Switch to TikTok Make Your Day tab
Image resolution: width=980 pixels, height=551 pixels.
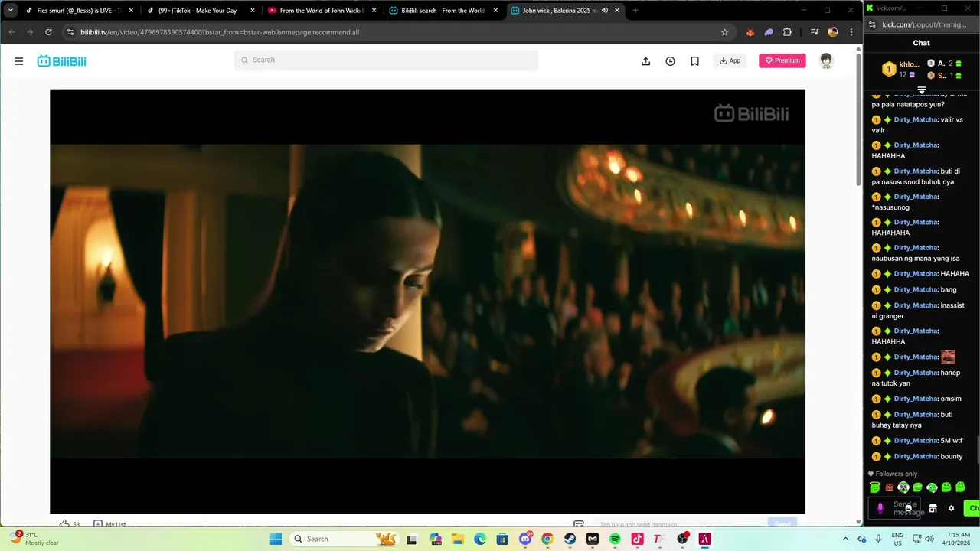coord(201,11)
